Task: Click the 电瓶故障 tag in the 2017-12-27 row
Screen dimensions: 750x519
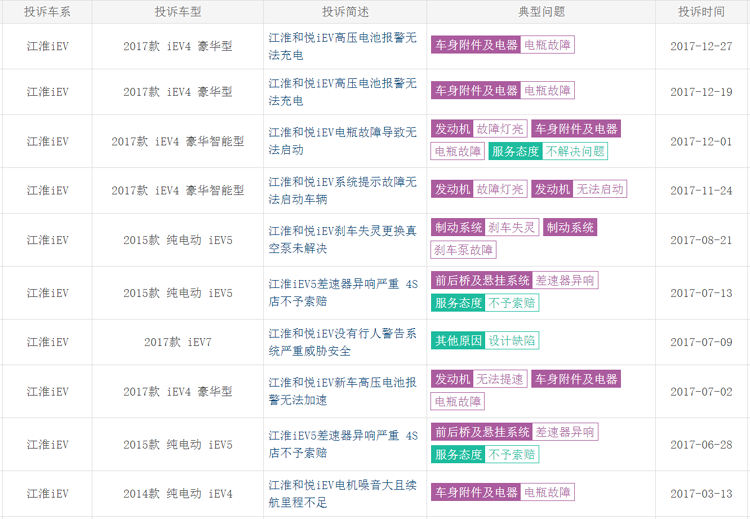Action: 548,45
